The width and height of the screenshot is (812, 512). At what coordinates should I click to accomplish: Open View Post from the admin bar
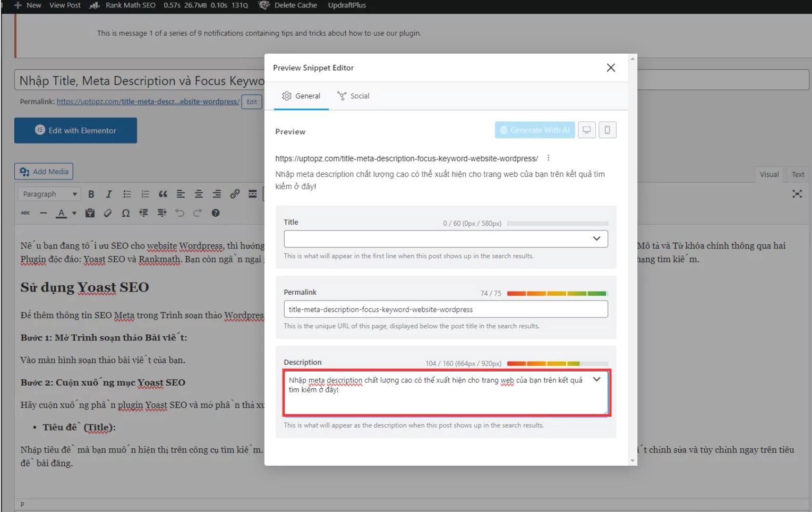(65, 5)
